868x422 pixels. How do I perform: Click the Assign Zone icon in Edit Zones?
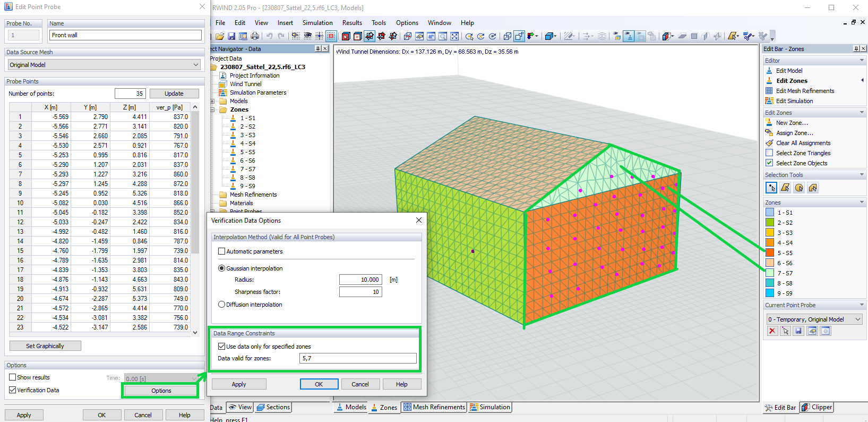pyautogui.click(x=769, y=133)
